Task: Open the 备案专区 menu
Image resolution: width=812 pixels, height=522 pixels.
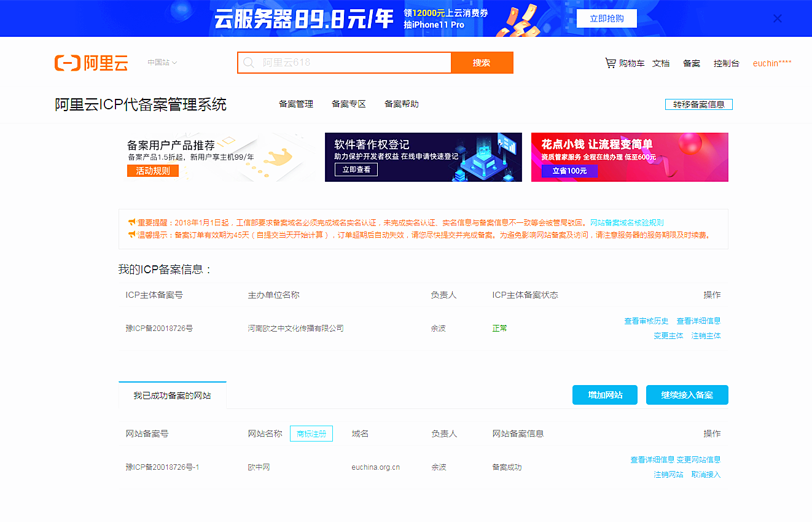Action: [x=349, y=104]
